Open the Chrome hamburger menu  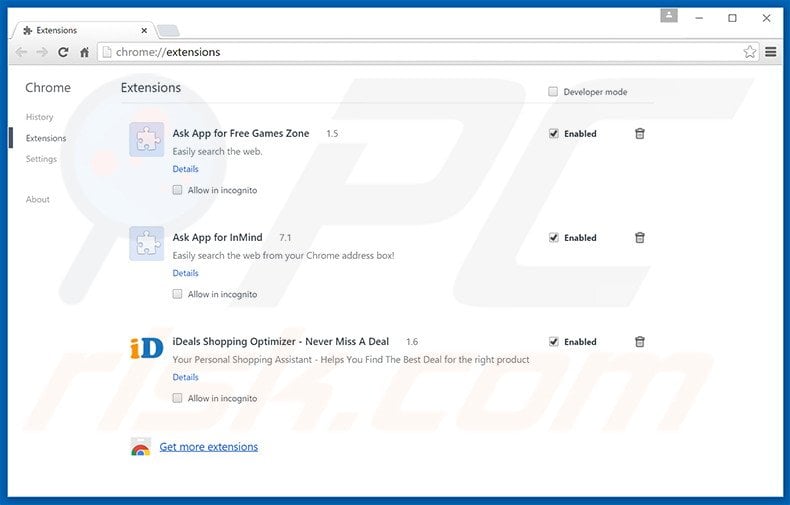click(770, 51)
